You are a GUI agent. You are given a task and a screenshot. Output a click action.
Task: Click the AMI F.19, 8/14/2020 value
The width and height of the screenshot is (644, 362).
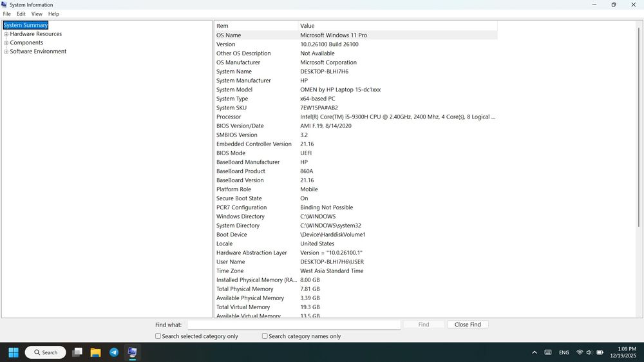pyautogui.click(x=326, y=126)
